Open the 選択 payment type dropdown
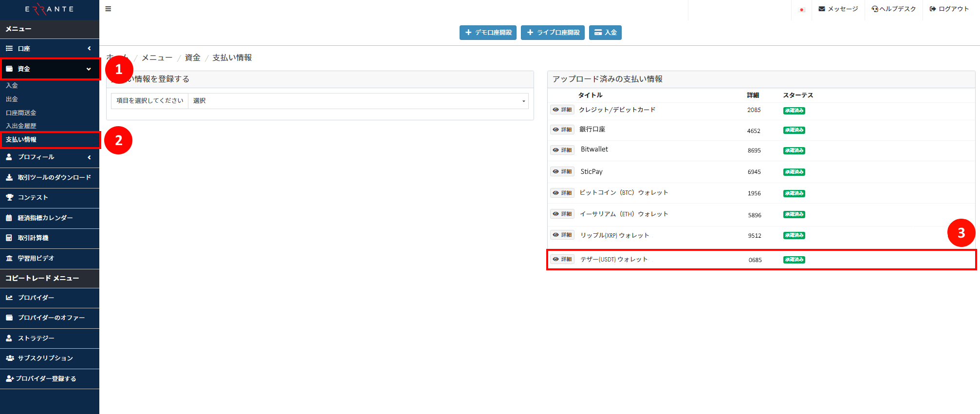Screen dimensions: 980x414 click(x=358, y=101)
